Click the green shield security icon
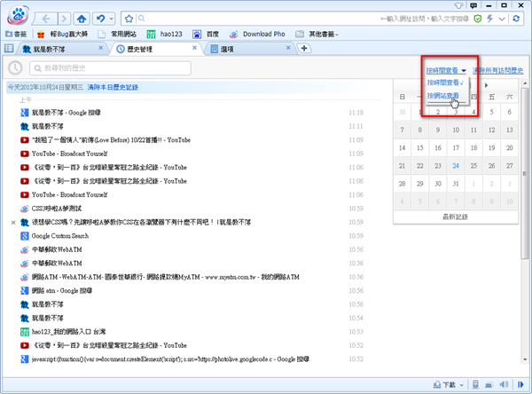This screenshot has height=394, width=532. [x=478, y=18]
